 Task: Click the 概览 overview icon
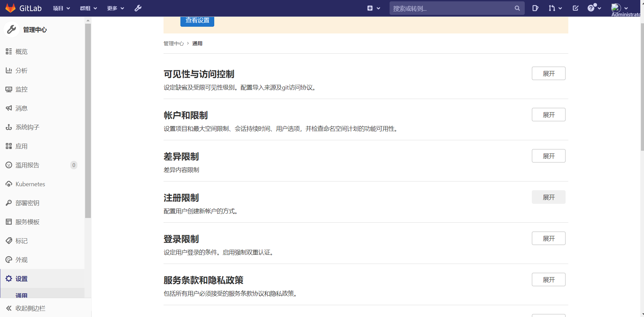9,51
